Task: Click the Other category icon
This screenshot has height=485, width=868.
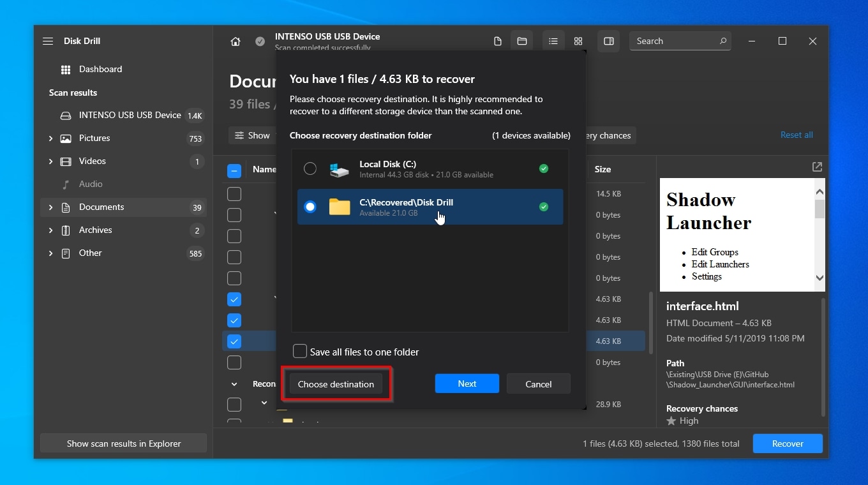Action: [66, 253]
